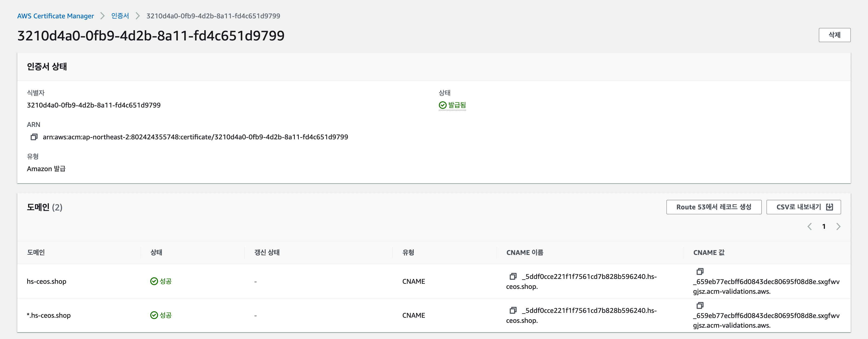Click the Amazon 발급 type value
Screen dimensions: 868x339
(46, 169)
